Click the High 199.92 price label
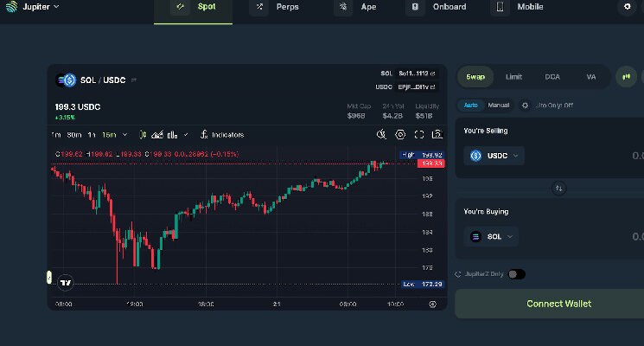Viewport: 644px width, 346px height. point(422,155)
